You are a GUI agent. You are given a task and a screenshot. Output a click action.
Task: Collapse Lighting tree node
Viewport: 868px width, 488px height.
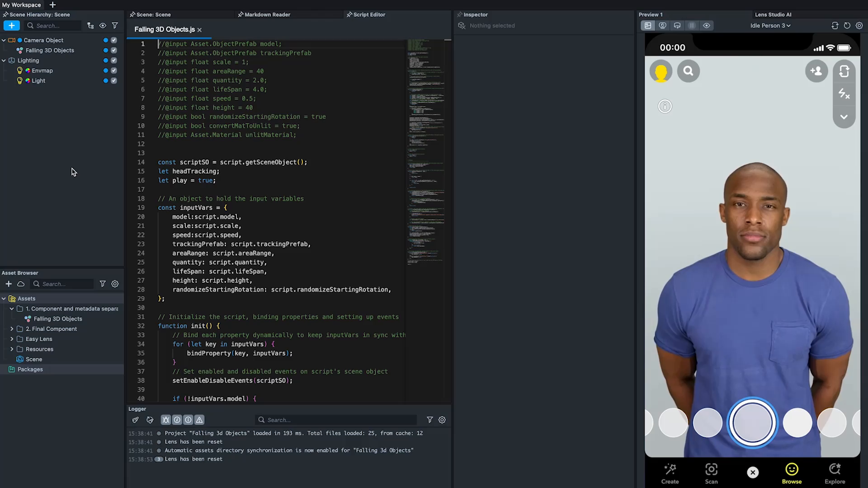[4, 61]
